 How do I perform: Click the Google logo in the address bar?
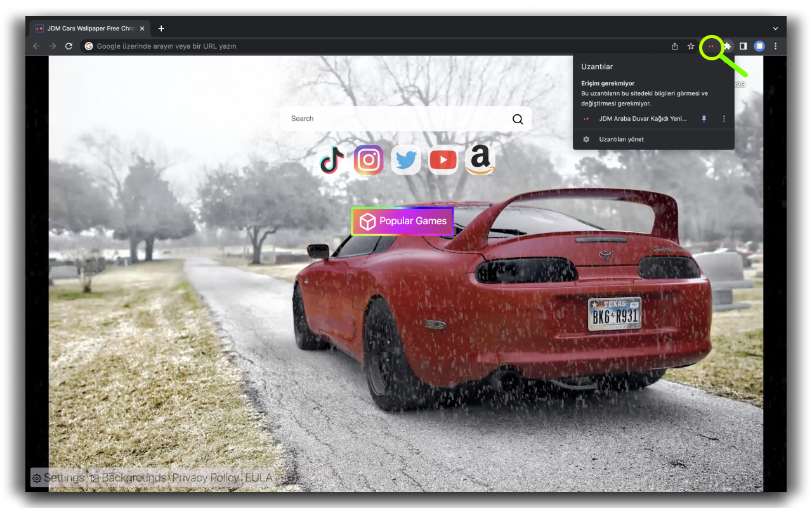coord(89,46)
